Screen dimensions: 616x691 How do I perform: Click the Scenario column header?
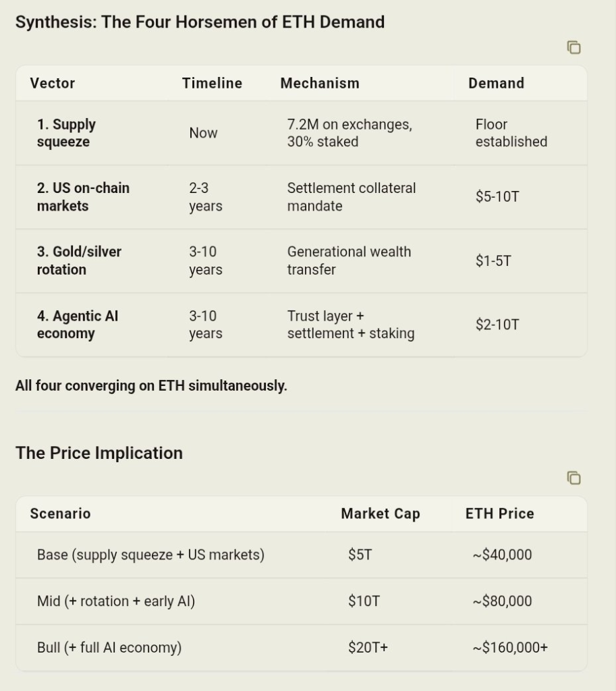pyautogui.click(x=60, y=514)
